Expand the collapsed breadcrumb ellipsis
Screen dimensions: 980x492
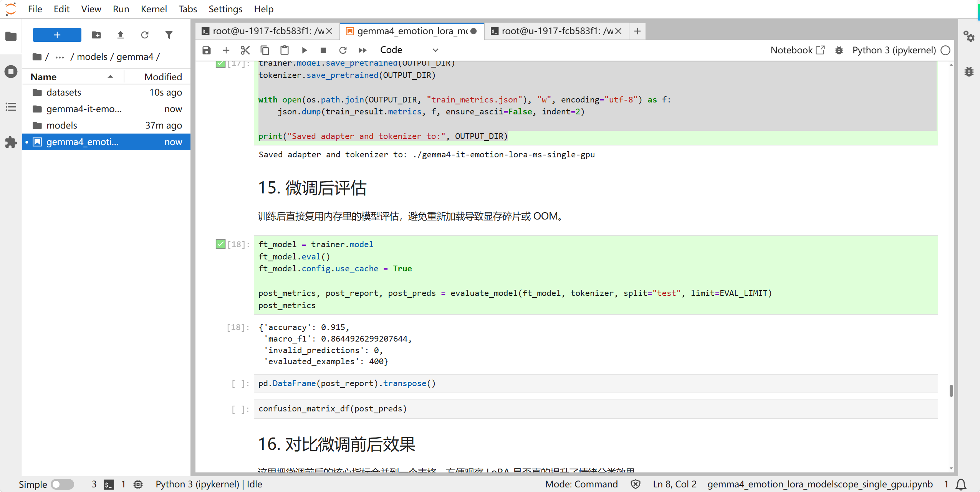[x=60, y=57]
